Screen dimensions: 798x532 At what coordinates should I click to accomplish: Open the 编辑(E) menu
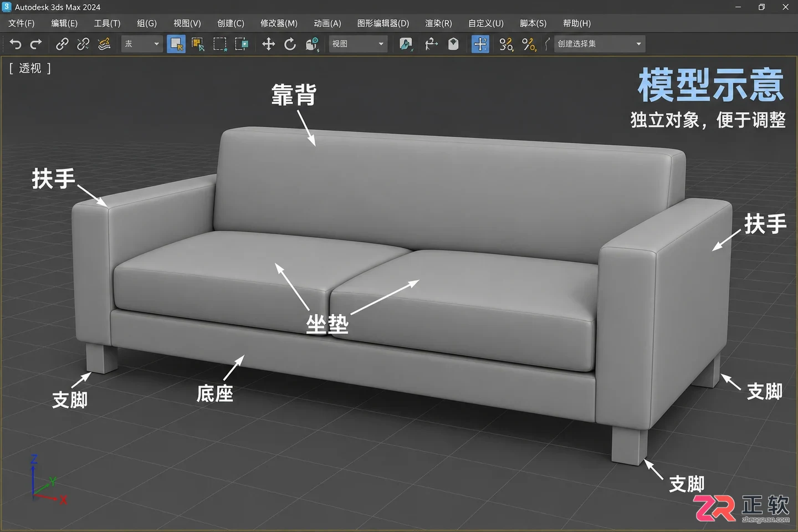tap(64, 23)
